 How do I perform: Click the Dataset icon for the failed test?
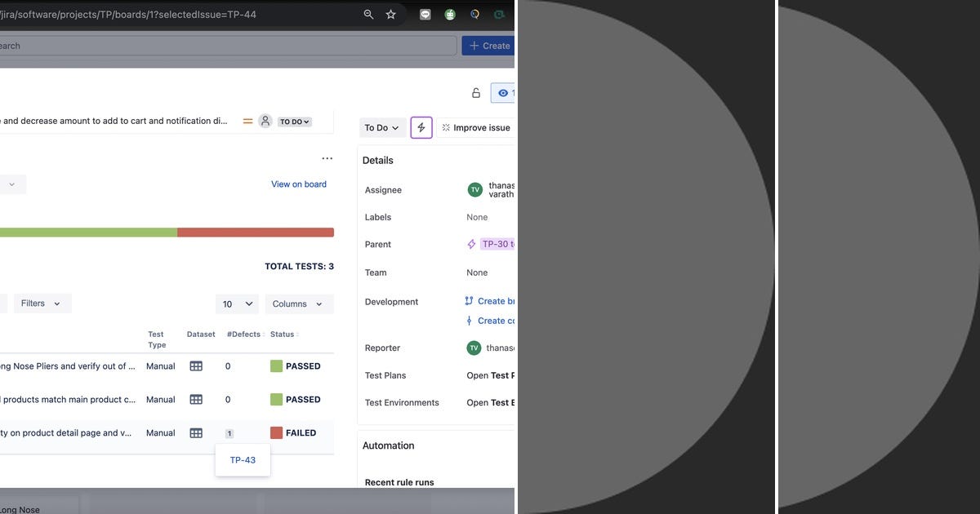pyautogui.click(x=196, y=432)
